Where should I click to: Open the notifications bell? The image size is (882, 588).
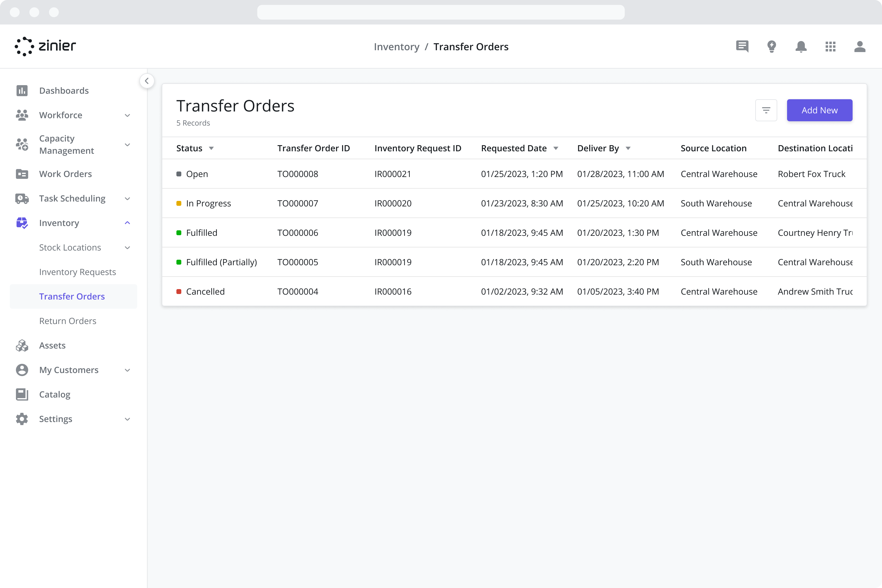pyautogui.click(x=801, y=47)
